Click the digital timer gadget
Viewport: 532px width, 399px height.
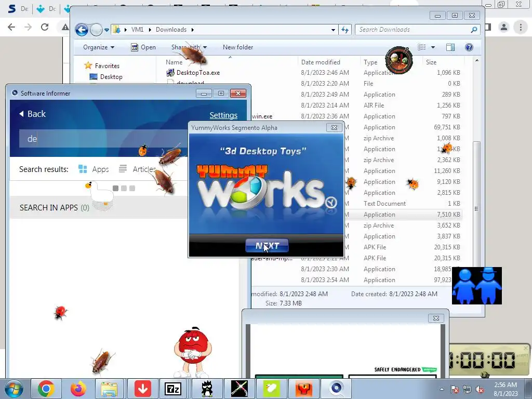pos(489,361)
